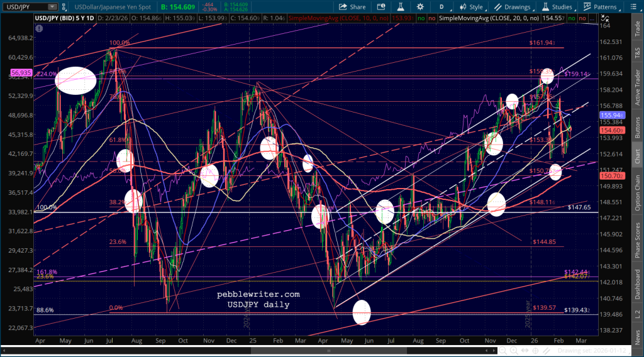Open the Dashboard sidebar tab
Viewport: 644px width, 357px height.
(638, 284)
